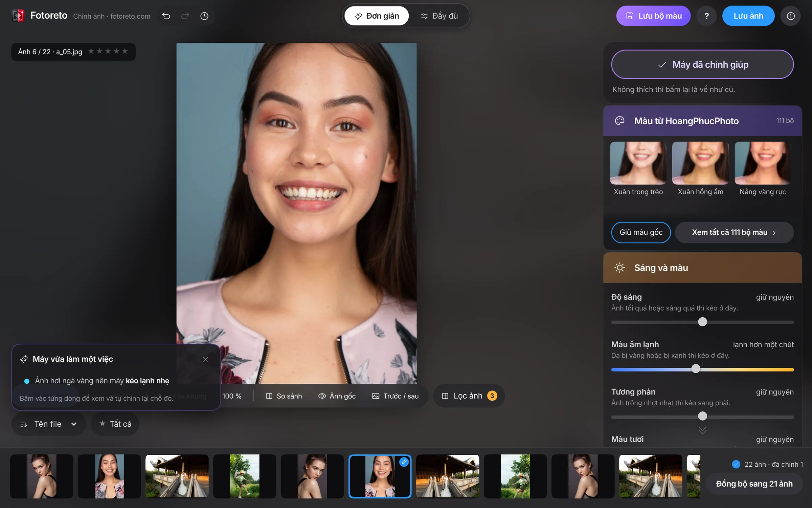Image resolution: width=812 pixels, height=508 pixels.
Task: Click the 'Màu ấm lạnh' slider handle
Action: (x=696, y=369)
